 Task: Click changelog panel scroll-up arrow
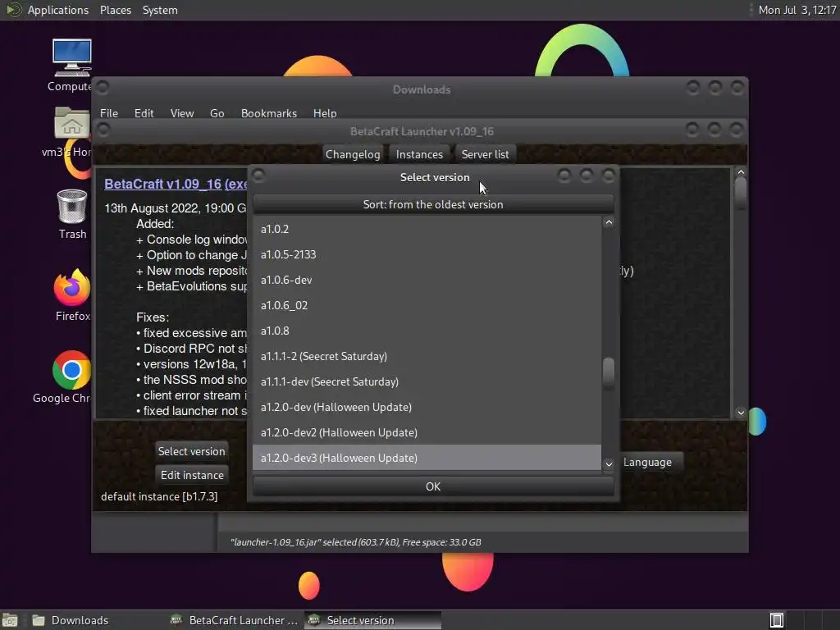[741, 172]
